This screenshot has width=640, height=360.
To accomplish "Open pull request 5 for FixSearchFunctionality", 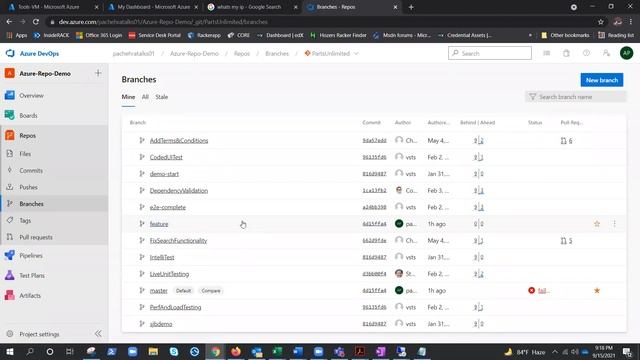I will [x=566, y=241].
